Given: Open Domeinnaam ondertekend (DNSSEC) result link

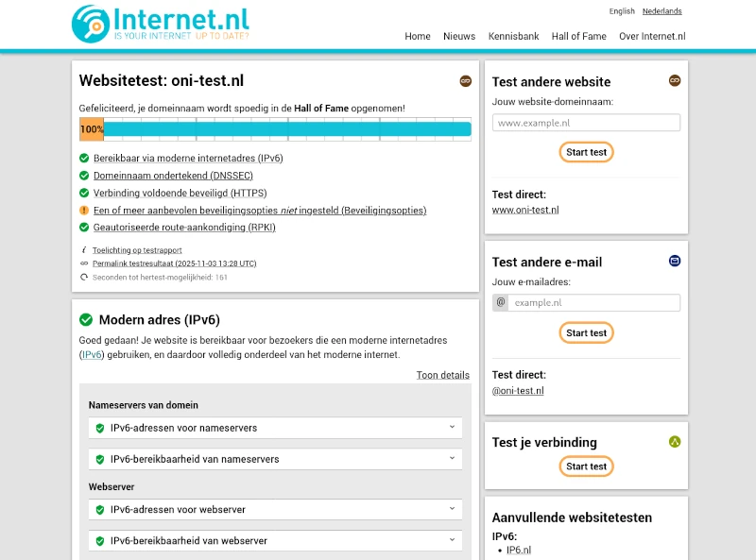Looking at the screenshot, I should click(173, 176).
